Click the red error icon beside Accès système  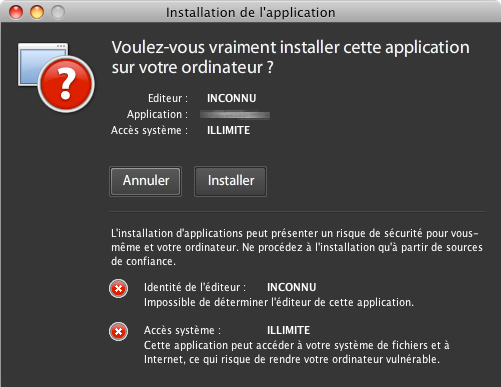118,332
